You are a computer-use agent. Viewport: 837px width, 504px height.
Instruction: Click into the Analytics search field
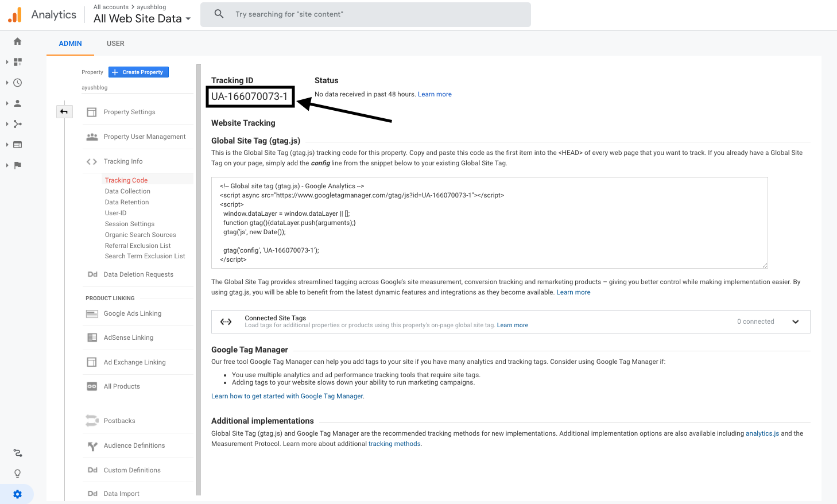pyautogui.click(x=366, y=14)
